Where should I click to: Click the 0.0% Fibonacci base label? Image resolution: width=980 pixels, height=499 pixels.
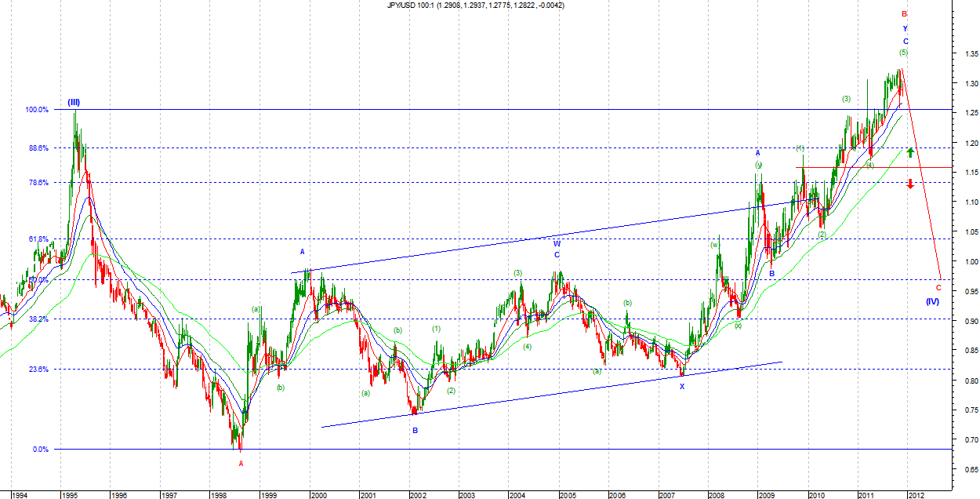(x=42, y=450)
